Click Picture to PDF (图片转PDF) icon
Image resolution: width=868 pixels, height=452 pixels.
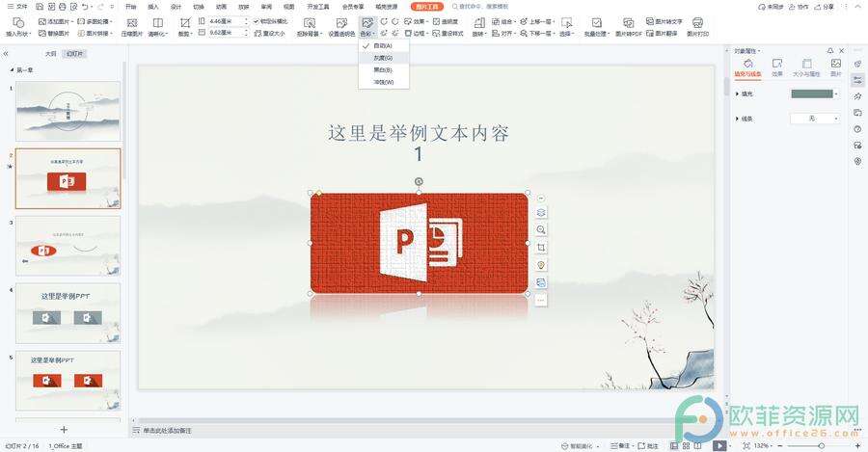point(628,23)
